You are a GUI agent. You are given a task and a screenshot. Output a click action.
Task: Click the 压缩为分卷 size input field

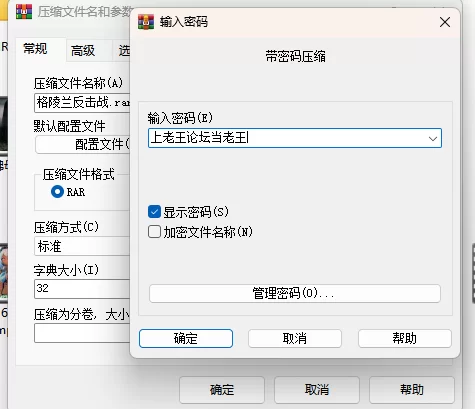click(82, 333)
